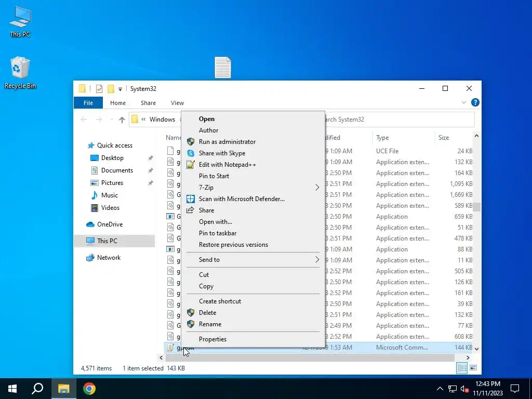Click the Share context menu entry
532x399 pixels.
(253, 210)
